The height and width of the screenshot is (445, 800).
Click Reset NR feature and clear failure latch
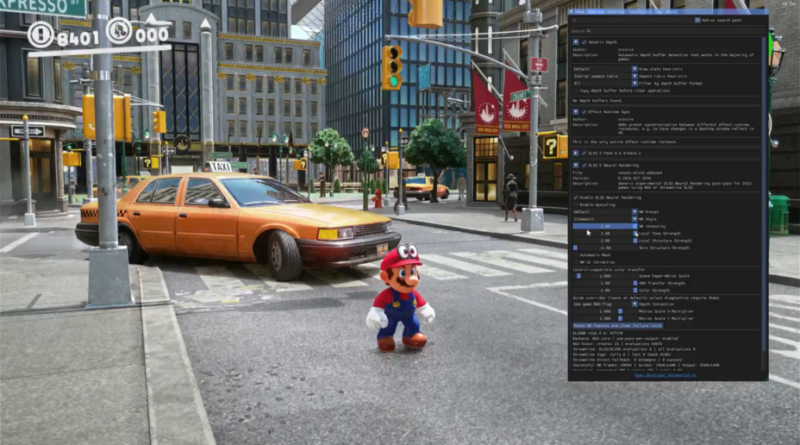click(x=617, y=326)
